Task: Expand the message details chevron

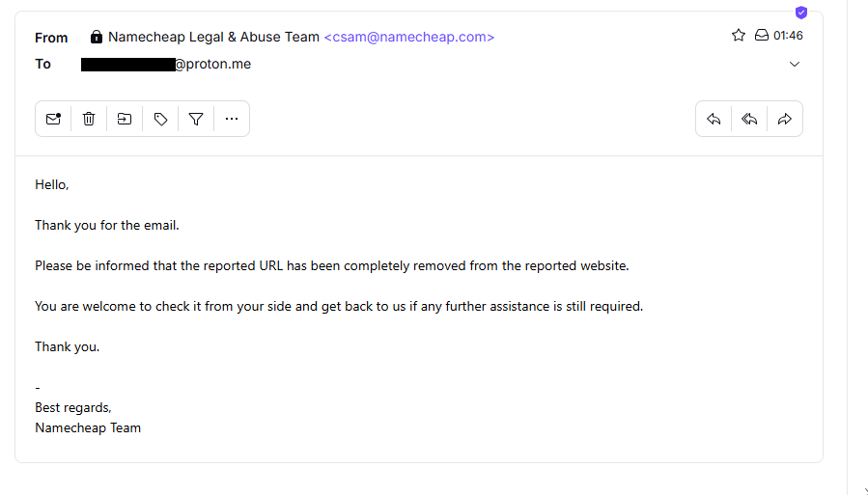Action: click(x=795, y=65)
